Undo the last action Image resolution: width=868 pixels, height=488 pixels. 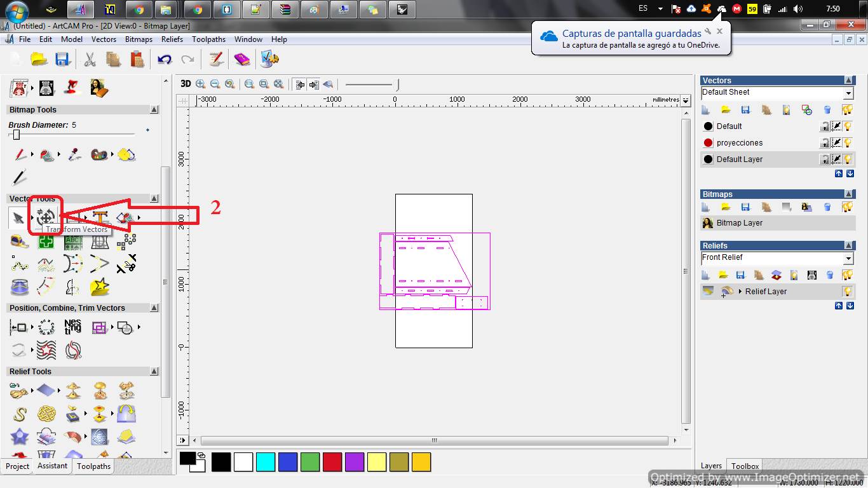(165, 59)
